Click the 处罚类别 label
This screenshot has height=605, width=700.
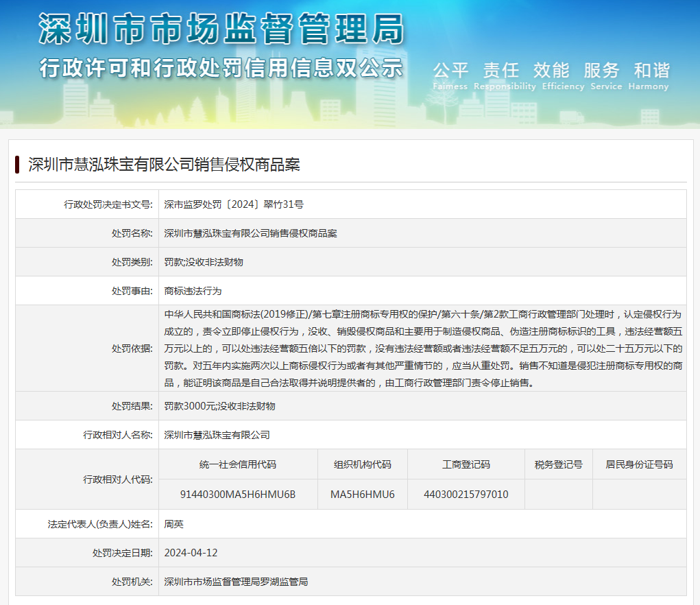coord(132,262)
